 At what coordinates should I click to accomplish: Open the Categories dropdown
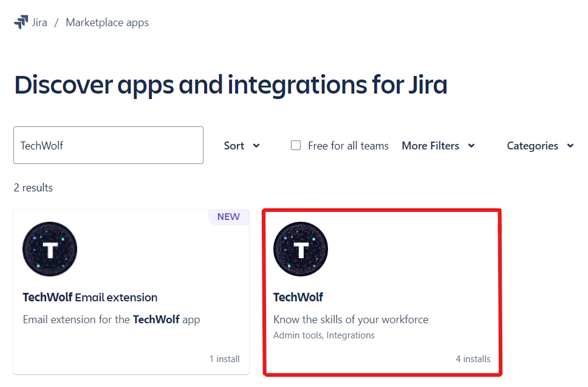pyautogui.click(x=539, y=146)
